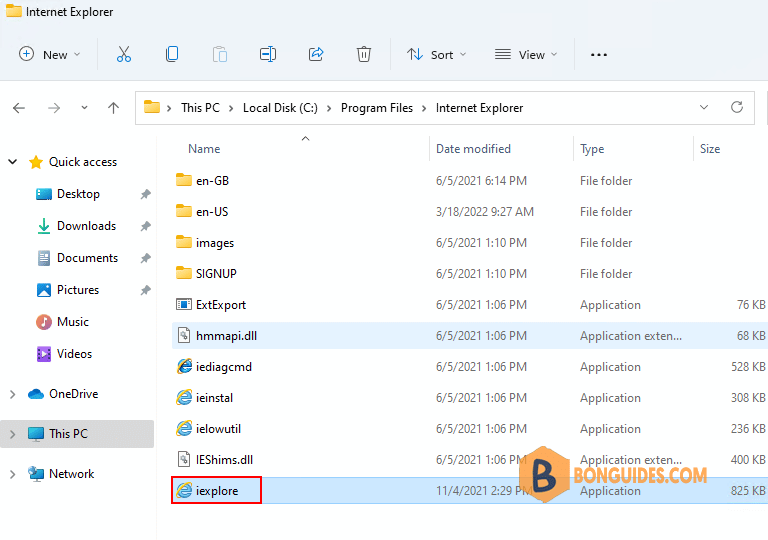This screenshot has height=540, width=768.
Task: Click the 76 KB size cell
Action: pos(751,305)
